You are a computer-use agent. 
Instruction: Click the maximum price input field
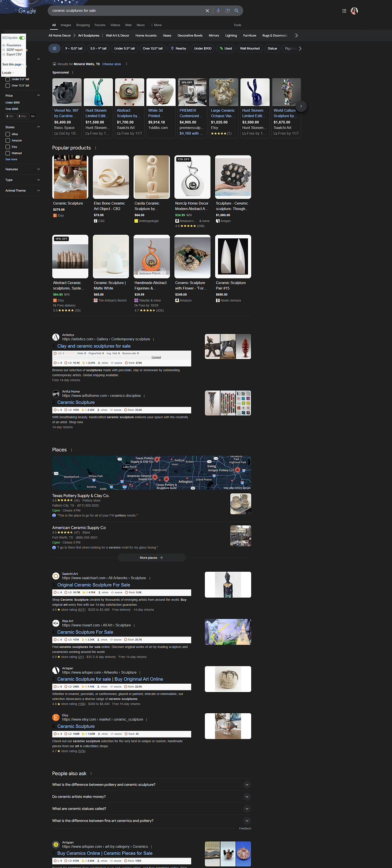click(23, 116)
